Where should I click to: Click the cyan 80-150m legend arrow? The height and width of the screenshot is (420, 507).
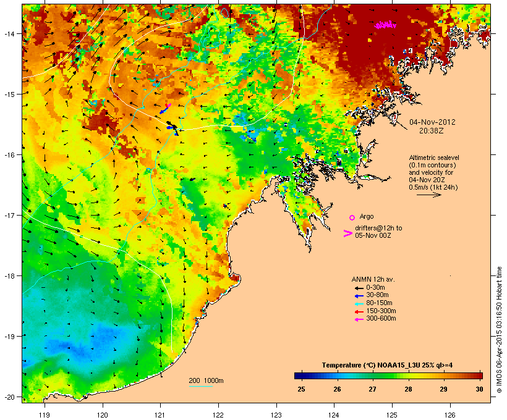click(359, 304)
